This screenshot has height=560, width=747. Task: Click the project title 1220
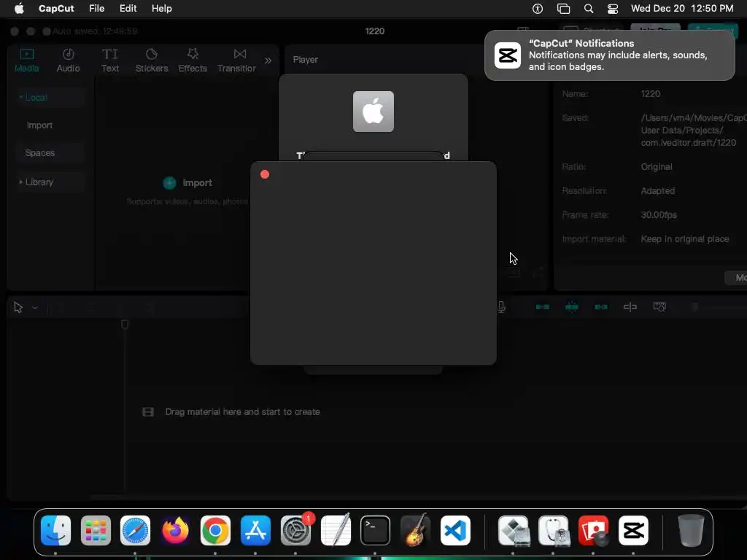(x=375, y=31)
